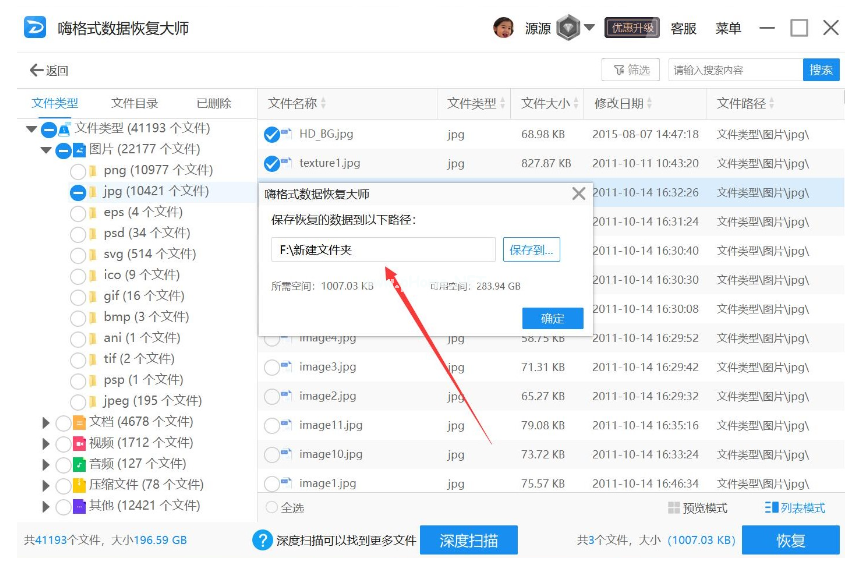
Task: Open the 菜单 menu
Action: pyautogui.click(x=728, y=28)
